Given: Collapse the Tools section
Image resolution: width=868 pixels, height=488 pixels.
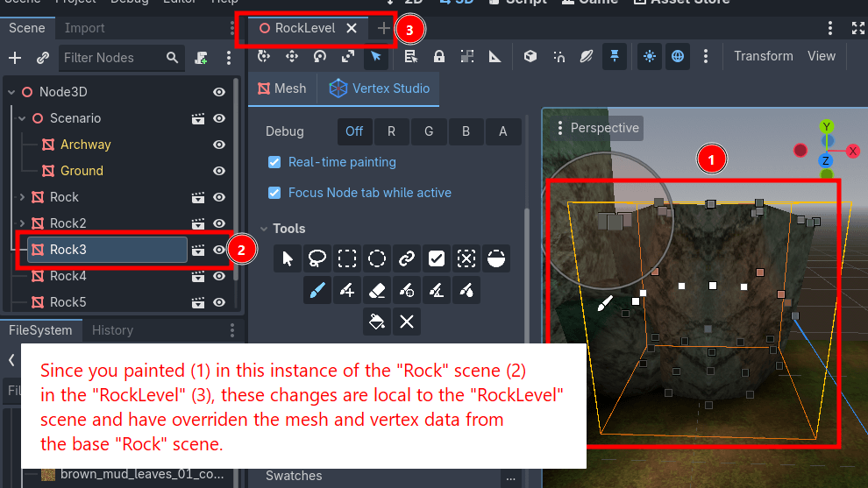Looking at the screenshot, I should 264,229.
